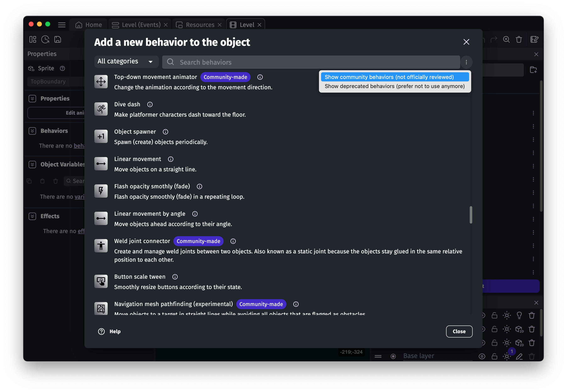Click the delete trash icon on the Base layer

point(532,356)
